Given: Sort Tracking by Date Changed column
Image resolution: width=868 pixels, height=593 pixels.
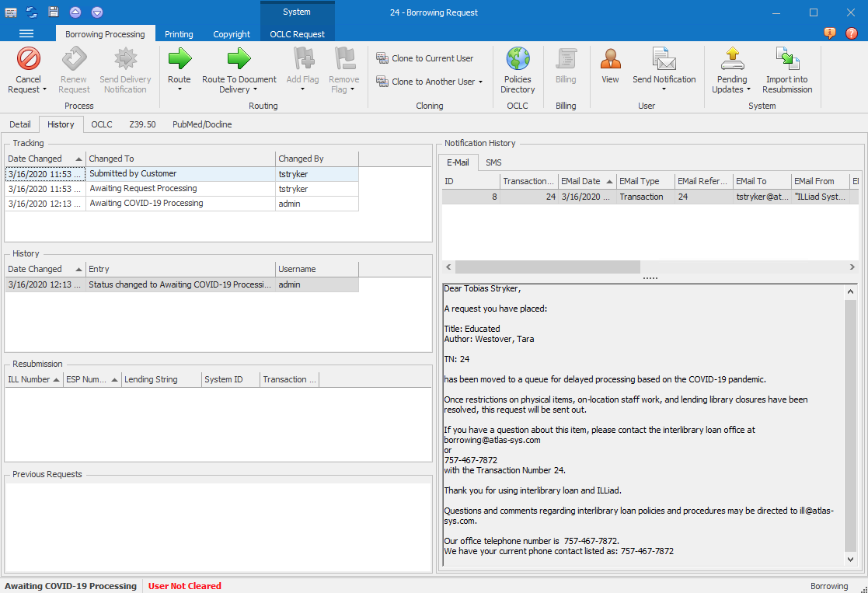Looking at the screenshot, I should [45, 159].
